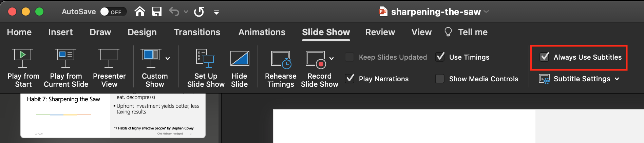Open Set Up Slide Show

point(205,58)
